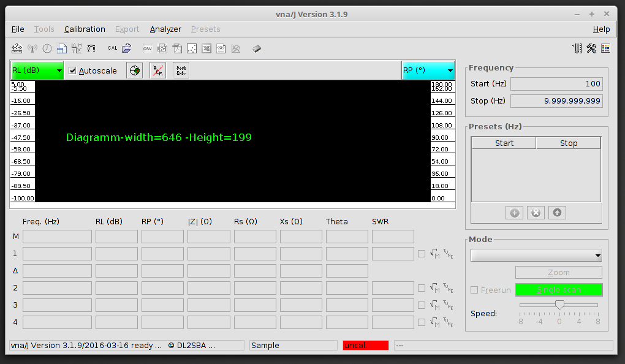Expand the RL (dB) left scale dropdown
This screenshot has width=625, height=364.
(x=37, y=70)
